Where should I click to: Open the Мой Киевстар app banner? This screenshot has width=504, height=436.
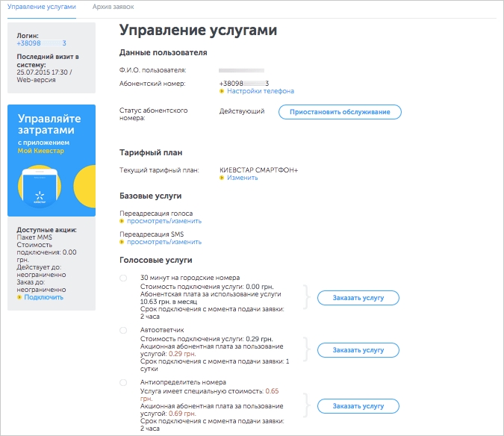pyautogui.click(x=52, y=161)
